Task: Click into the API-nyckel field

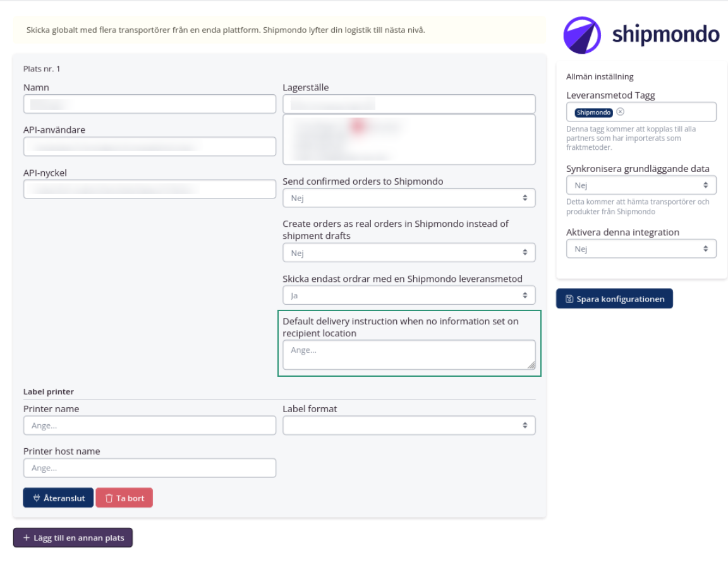Action: point(149,190)
